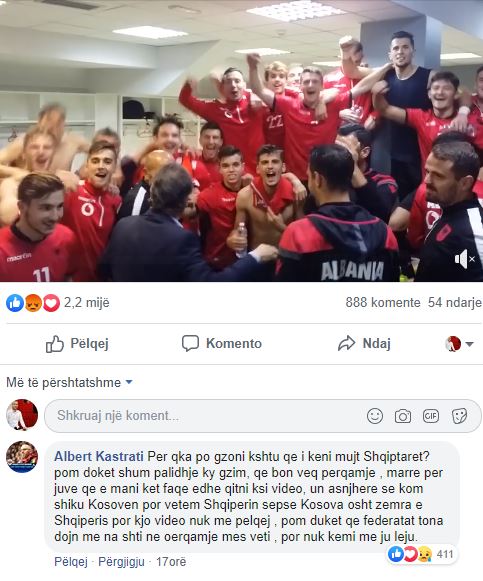This screenshot has height=581, width=483.
Task: Click the Ndaj share arrow button
Action: (x=364, y=343)
